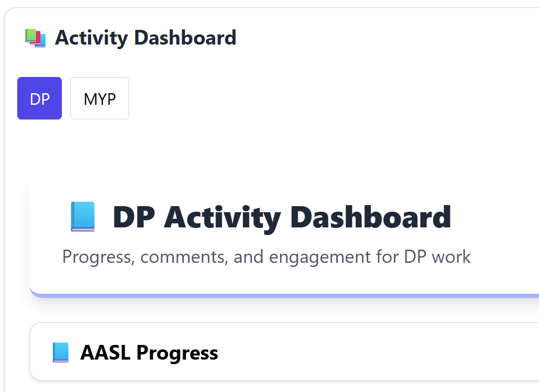The image size is (539, 392).
Task: Click the empty area inside the AASL Progress card
Action: tap(378, 352)
